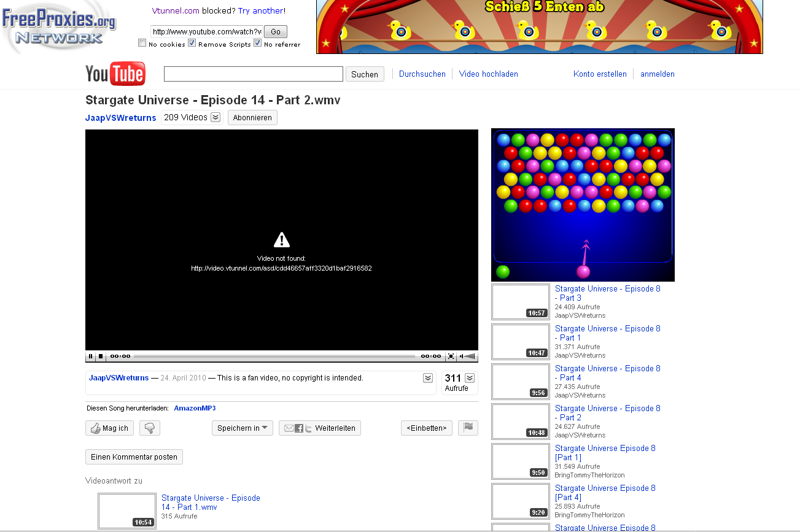Flag the video with the flag icon

click(x=468, y=428)
